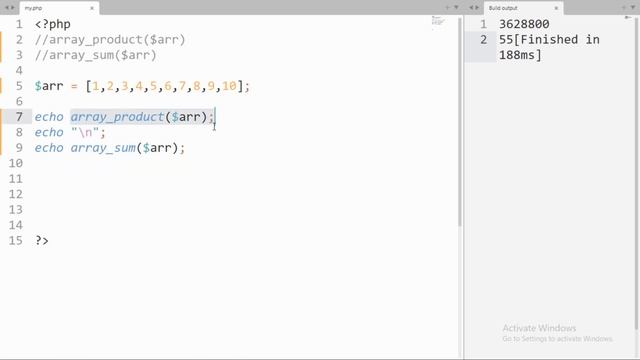Click line number 1 in editor gutter

coord(19,24)
